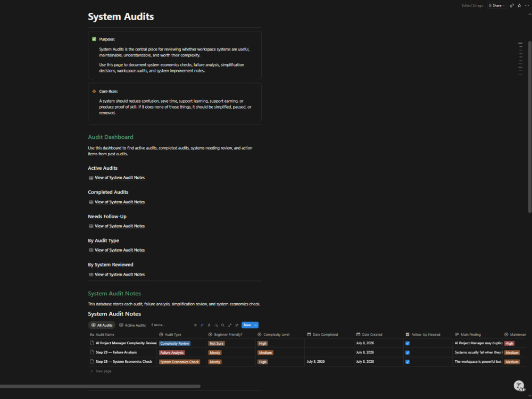Click the red Failure Analysis tag

point(172,353)
